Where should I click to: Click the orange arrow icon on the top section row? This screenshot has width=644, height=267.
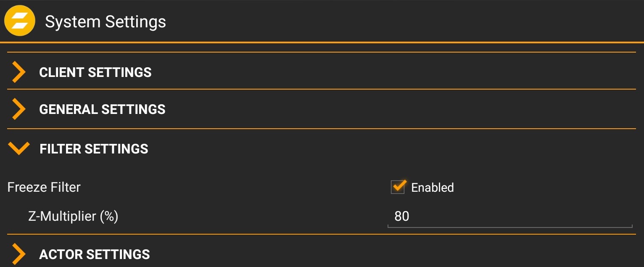click(18, 72)
